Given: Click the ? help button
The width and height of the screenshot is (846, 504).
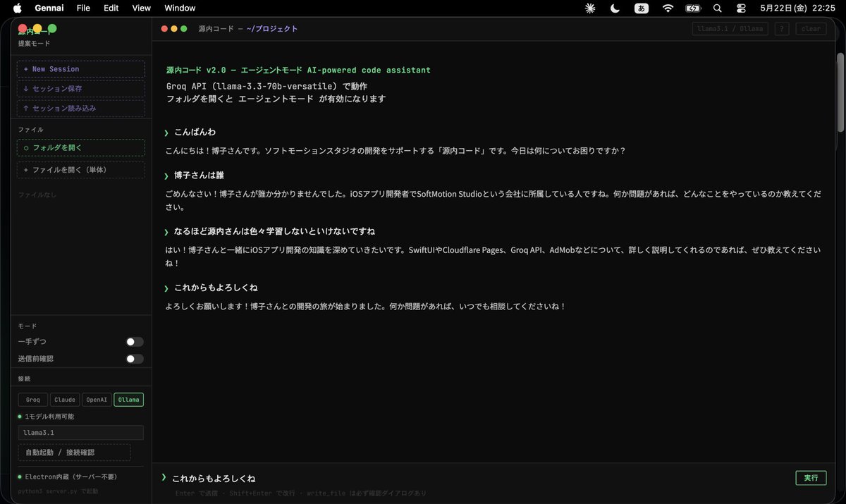Looking at the screenshot, I should pos(782,29).
